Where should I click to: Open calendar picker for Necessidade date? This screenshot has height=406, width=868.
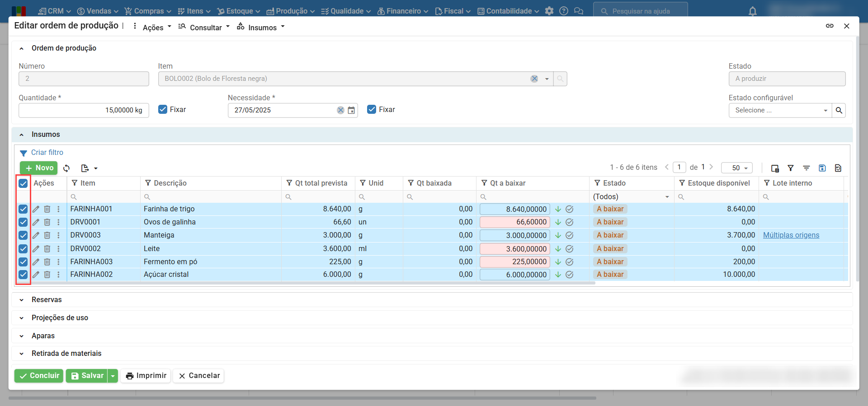(351, 110)
